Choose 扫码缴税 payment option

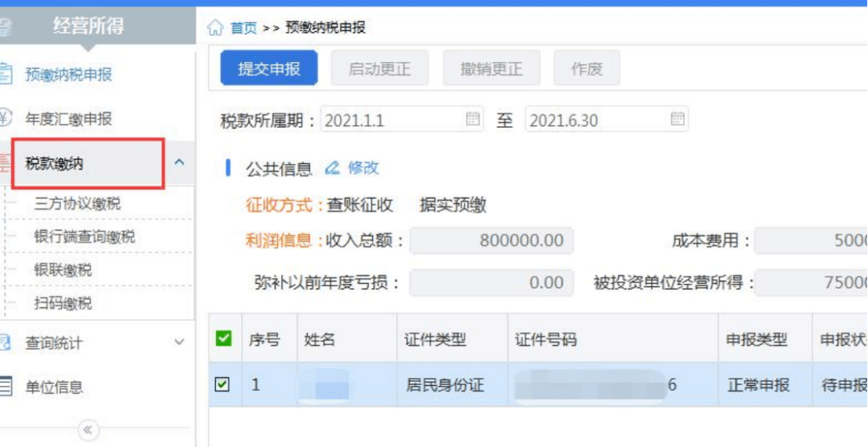pos(63,303)
